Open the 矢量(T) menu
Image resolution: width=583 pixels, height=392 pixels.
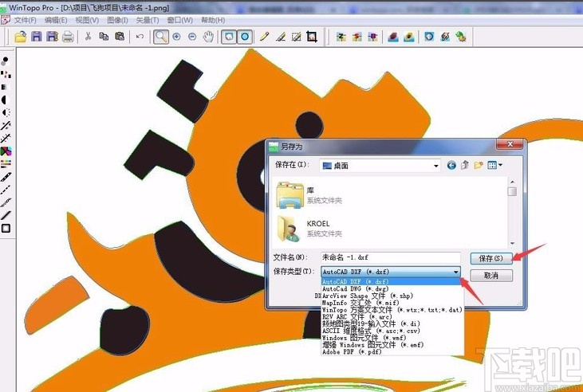pyautogui.click(x=148, y=20)
